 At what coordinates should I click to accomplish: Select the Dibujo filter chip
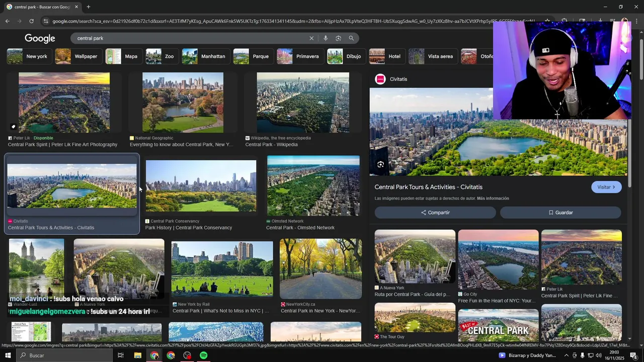[347, 56]
